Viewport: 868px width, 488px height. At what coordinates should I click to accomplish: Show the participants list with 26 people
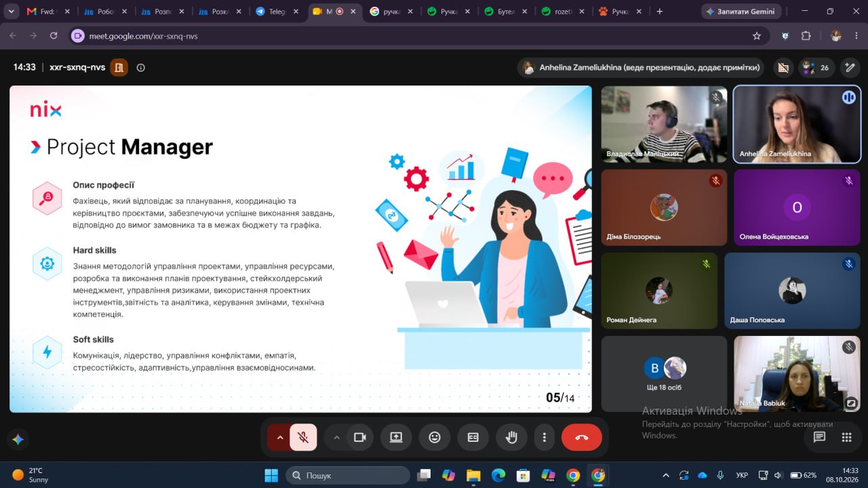click(816, 67)
